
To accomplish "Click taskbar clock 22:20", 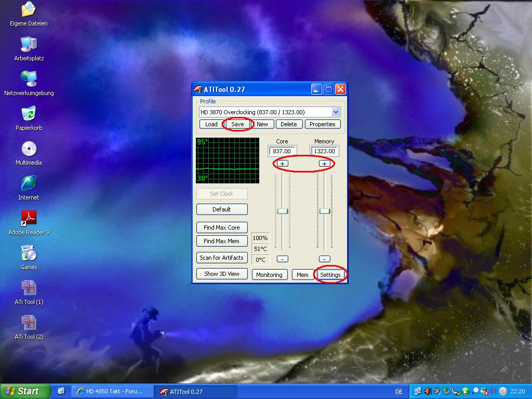I will (x=517, y=391).
